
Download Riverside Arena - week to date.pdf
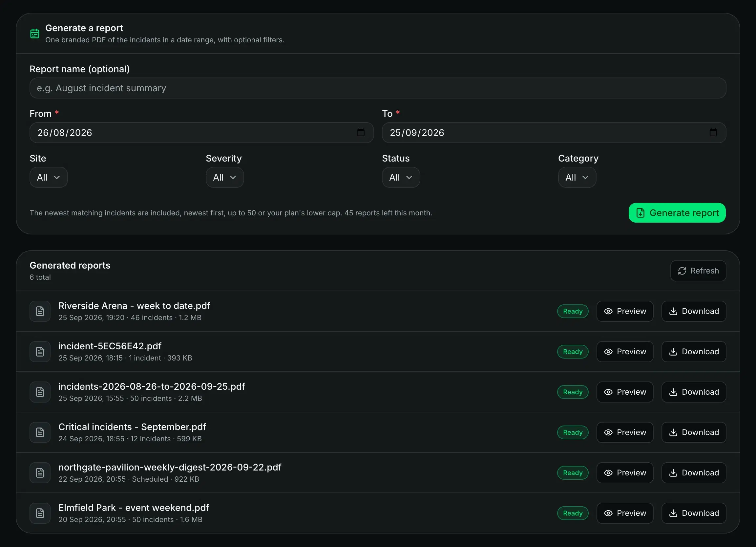click(x=694, y=311)
